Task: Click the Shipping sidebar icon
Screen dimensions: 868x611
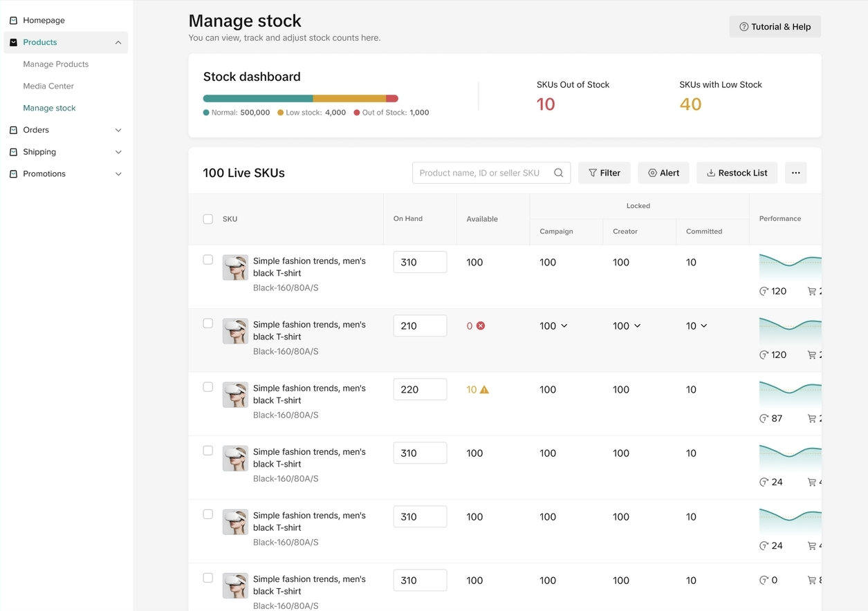Action: 13,152
